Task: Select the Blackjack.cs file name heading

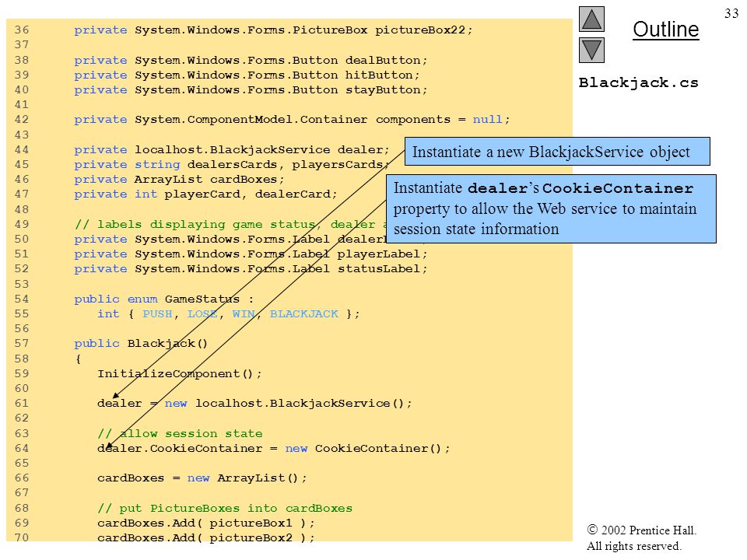Action: pos(638,83)
